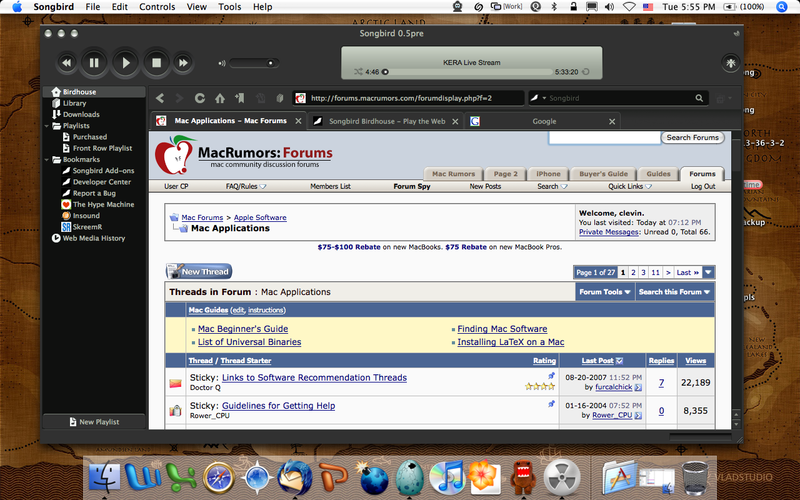Image resolution: width=800 pixels, height=500 pixels.
Task: Pause playback with the pause button
Action: point(94,63)
